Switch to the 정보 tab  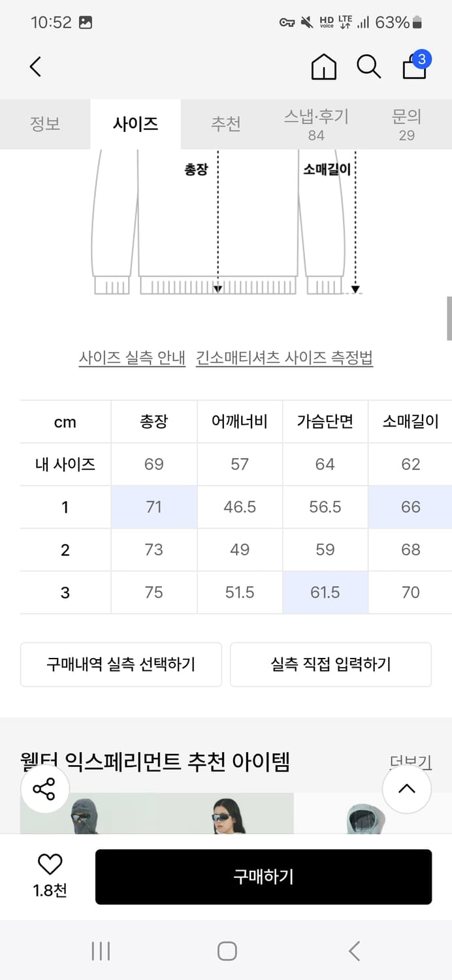(45, 123)
